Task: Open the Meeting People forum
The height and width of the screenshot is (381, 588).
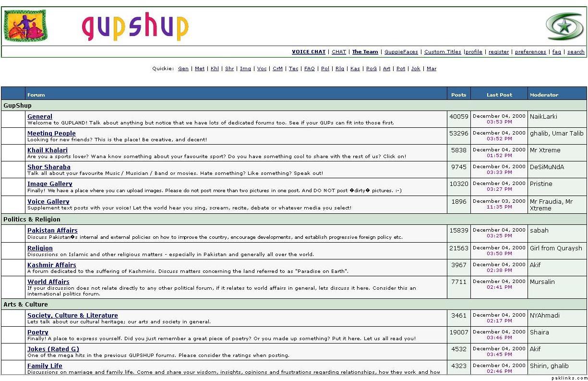Action: tap(51, 133)
